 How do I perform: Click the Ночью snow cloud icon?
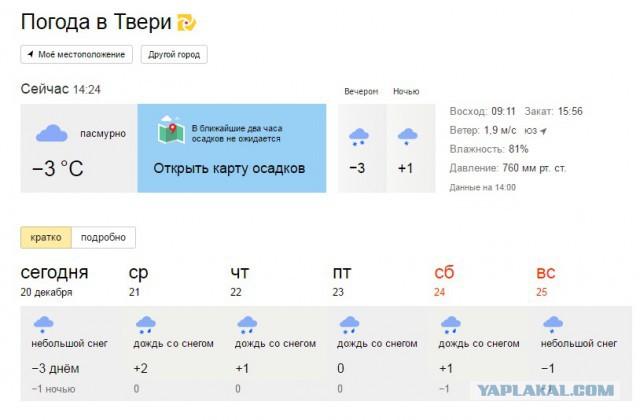(407, 137)
